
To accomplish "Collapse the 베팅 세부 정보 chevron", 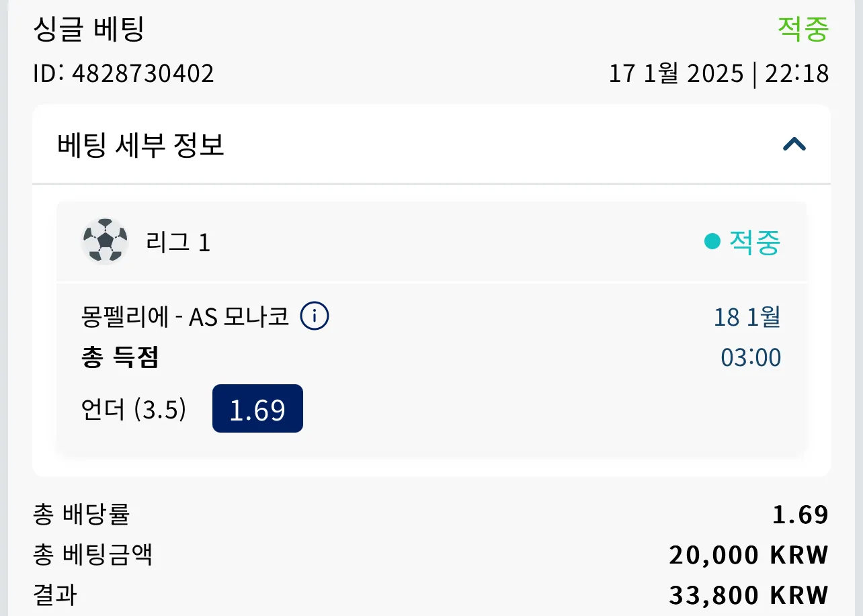I will click(x=794, y=144).
